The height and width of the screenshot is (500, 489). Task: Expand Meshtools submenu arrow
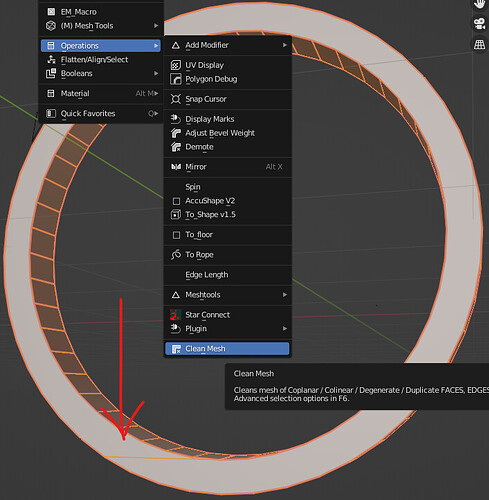tap(284, 295)
